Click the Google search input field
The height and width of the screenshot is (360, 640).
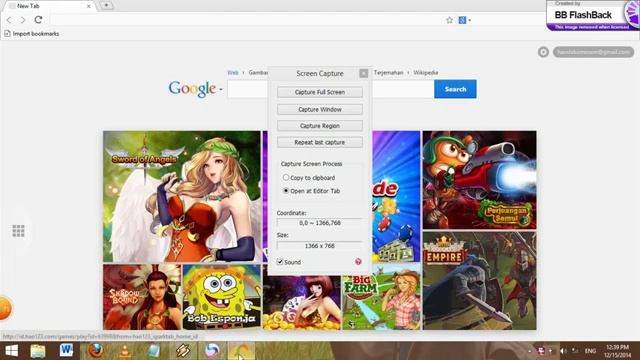point(331,89)
